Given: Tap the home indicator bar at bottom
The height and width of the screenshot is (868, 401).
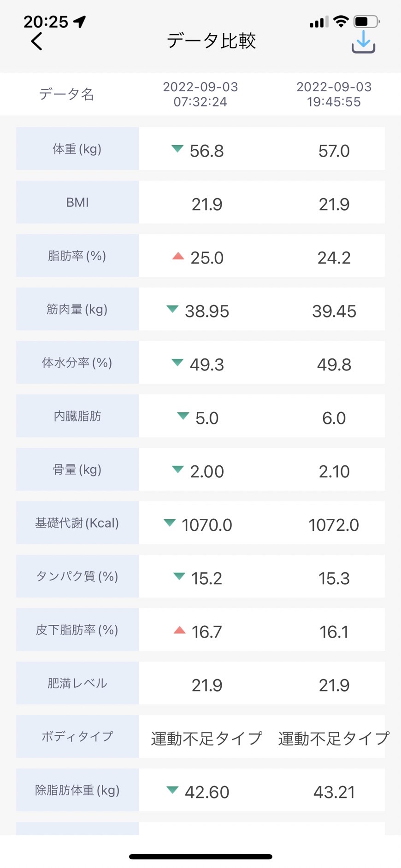Looking at the screenshot, I should (200, 856).
